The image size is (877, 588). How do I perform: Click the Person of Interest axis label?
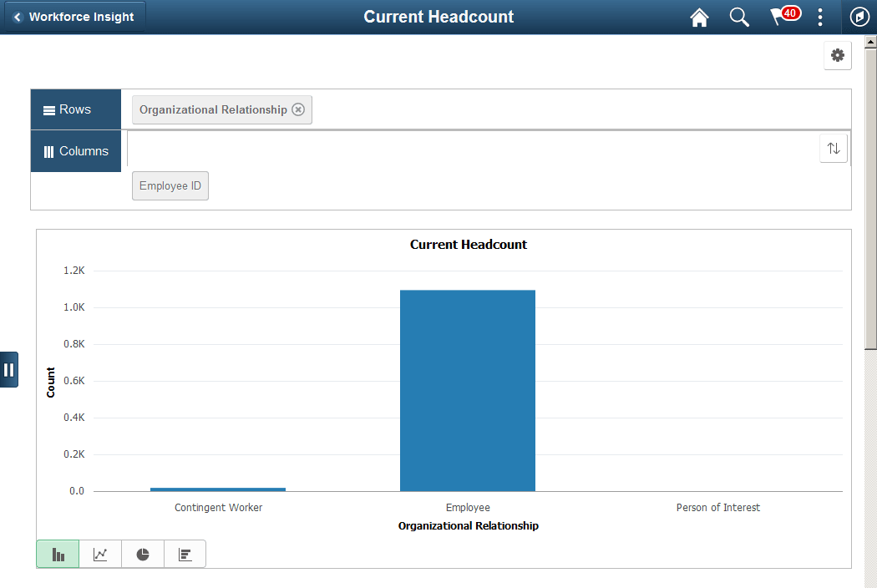point(718,508)
